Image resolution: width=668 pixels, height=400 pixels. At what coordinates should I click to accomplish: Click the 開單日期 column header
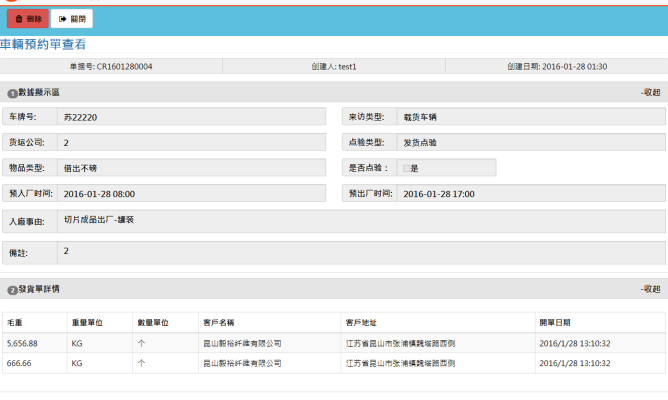click(x=555, y=323)
